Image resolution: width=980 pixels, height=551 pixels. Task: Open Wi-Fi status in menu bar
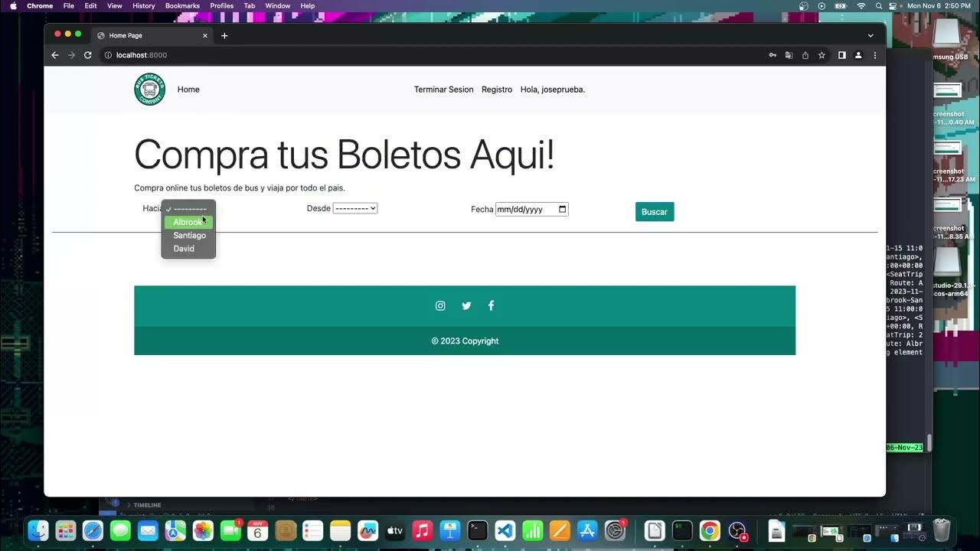pyautogui.click(x=861, y=5)
